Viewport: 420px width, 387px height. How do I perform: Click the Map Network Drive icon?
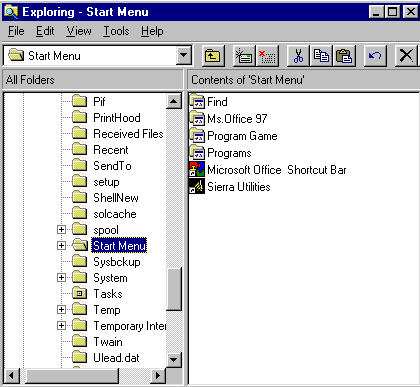(x=244, y=56)
